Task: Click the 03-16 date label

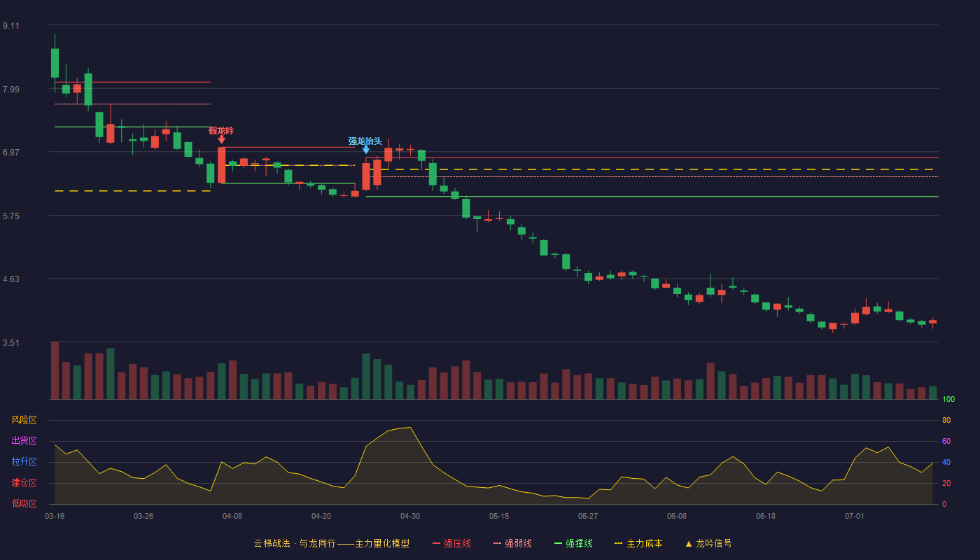Action: [55, 516]
